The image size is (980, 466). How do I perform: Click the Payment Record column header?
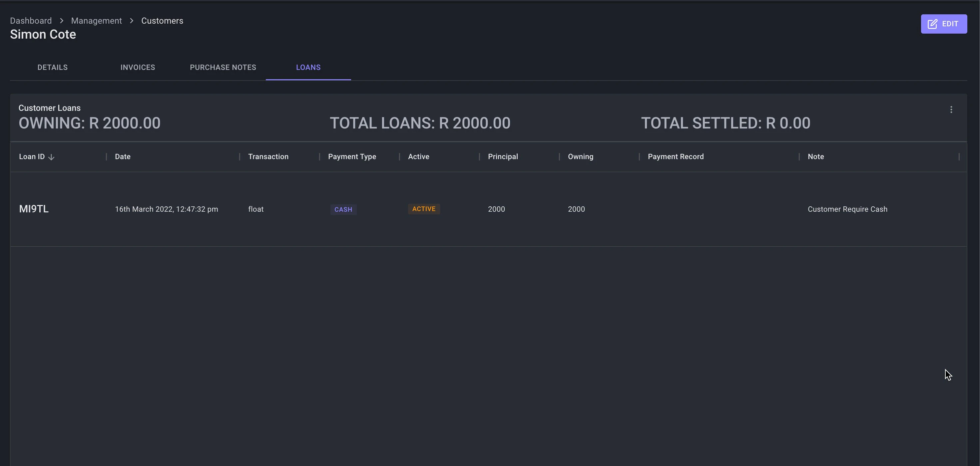(x=676, y=156)
